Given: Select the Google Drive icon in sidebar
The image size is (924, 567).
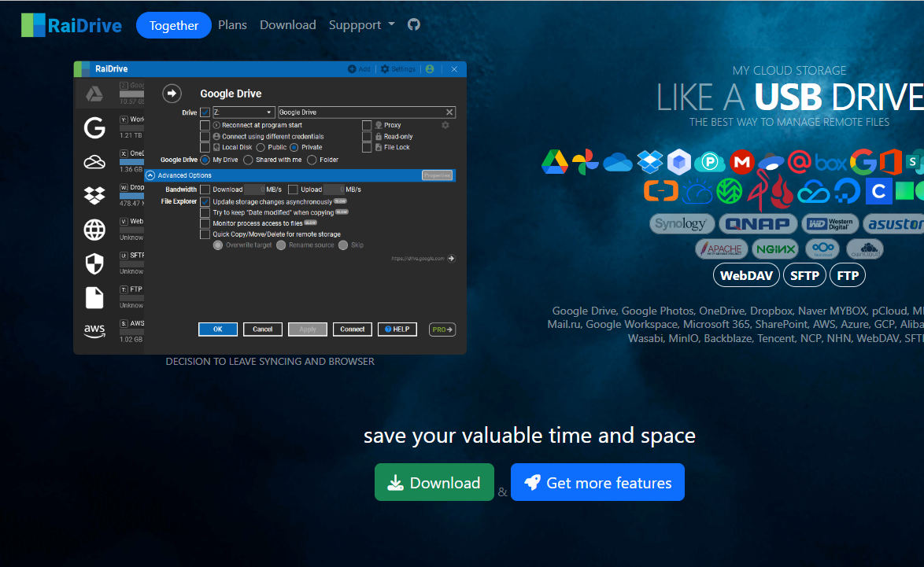Looking at the screenshot, I should click(x=94, y=94).
